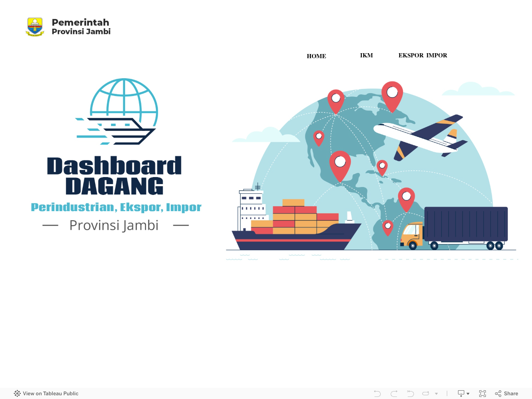Viewport: 532px width, 399px height.
Task: Click the "Dashboard DAGANG" title text
Action: point(114,176)
